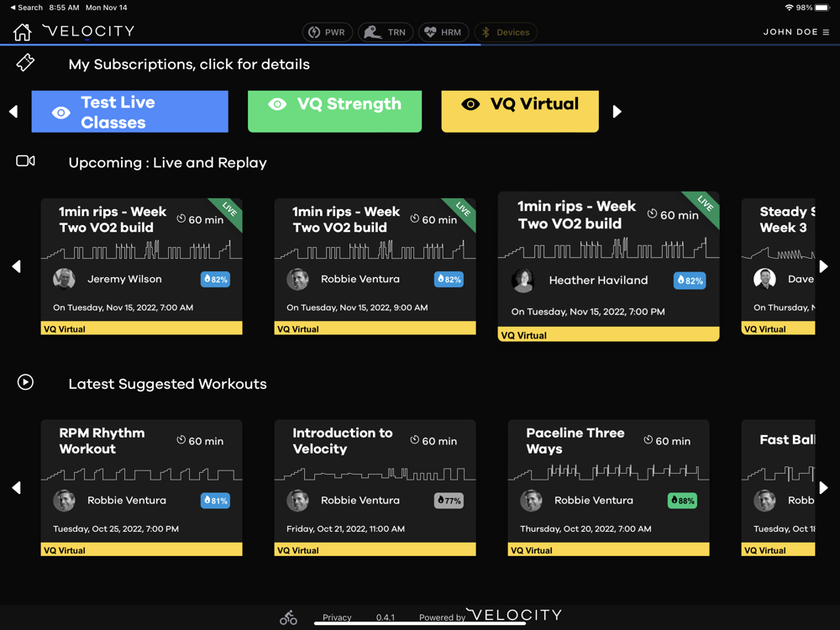
Task: Click the play circle icon beside Suggested Workouts
Action: click(25, 382)
